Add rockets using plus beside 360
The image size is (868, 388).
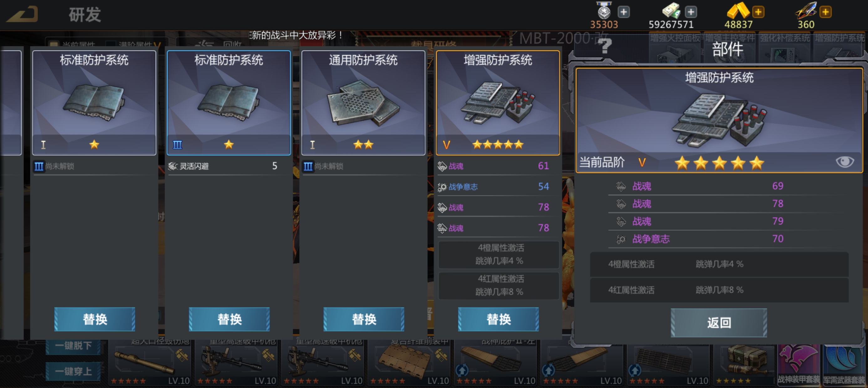[825, 12]
